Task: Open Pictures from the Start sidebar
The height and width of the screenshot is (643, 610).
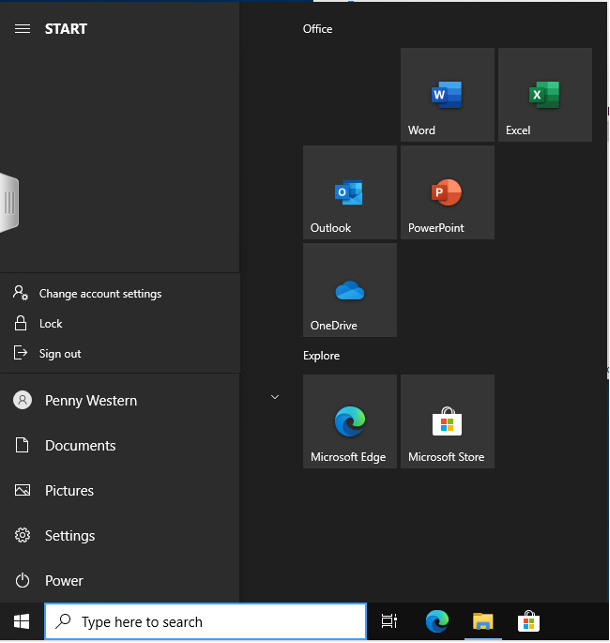Action: [x=69, y=491]
